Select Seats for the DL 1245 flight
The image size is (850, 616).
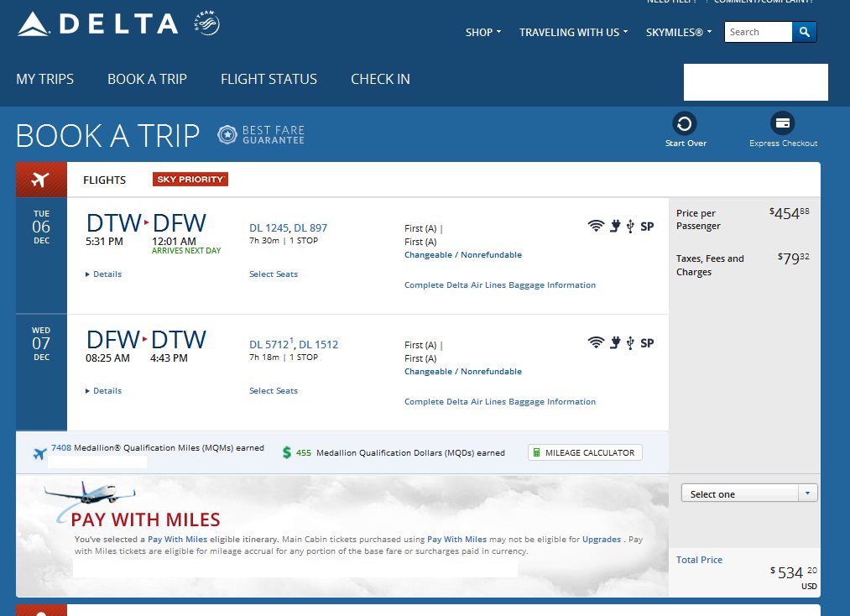tap(273, 274)
